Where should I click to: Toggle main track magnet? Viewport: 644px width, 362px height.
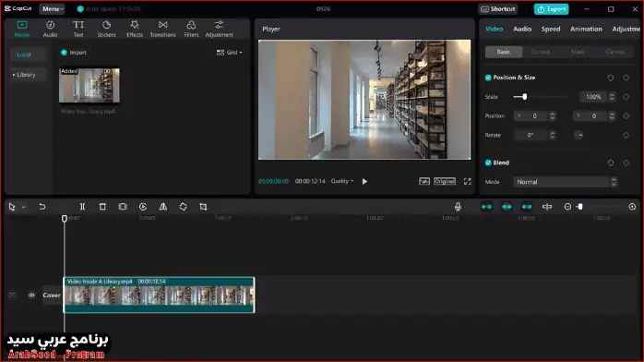coord(486,207)
